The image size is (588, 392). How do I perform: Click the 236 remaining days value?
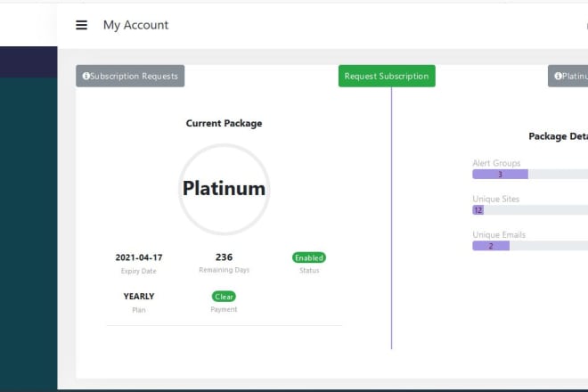pos(224,257)
